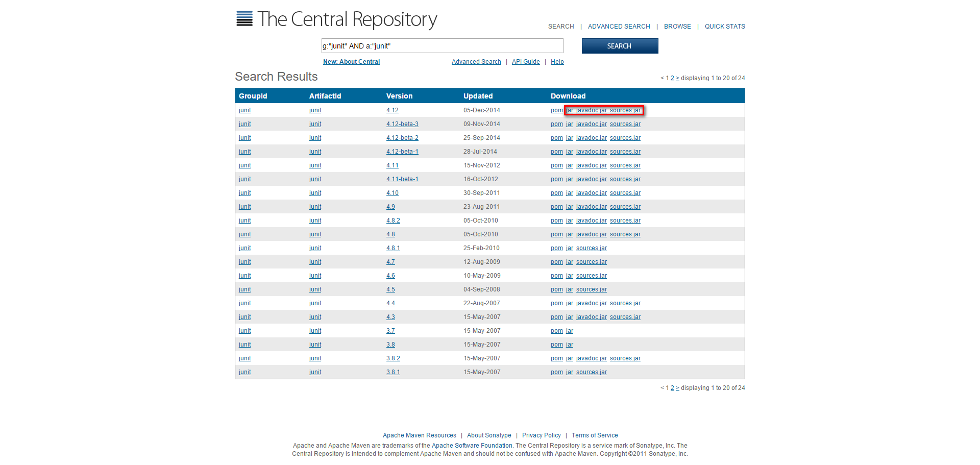Open version 4.11-beta-1 link
The width and height of the screenshot is (980, 465).
pyautogui.click(x=402, y=179)
